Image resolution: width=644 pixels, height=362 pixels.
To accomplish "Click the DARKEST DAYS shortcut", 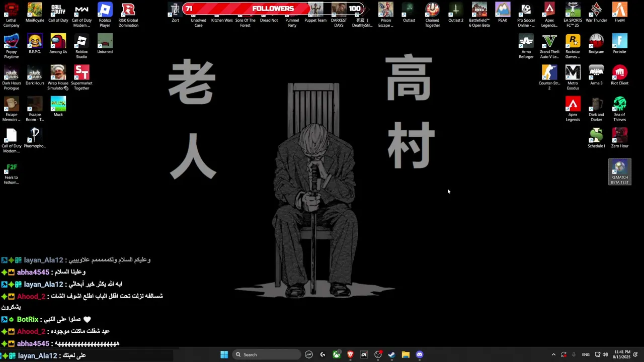I will click(x=339, y=15).
